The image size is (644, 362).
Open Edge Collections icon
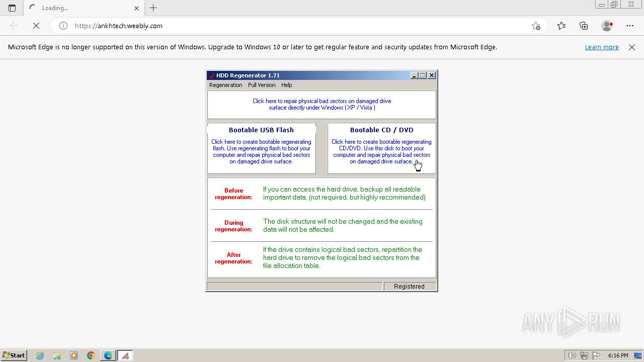pos(584,26)
